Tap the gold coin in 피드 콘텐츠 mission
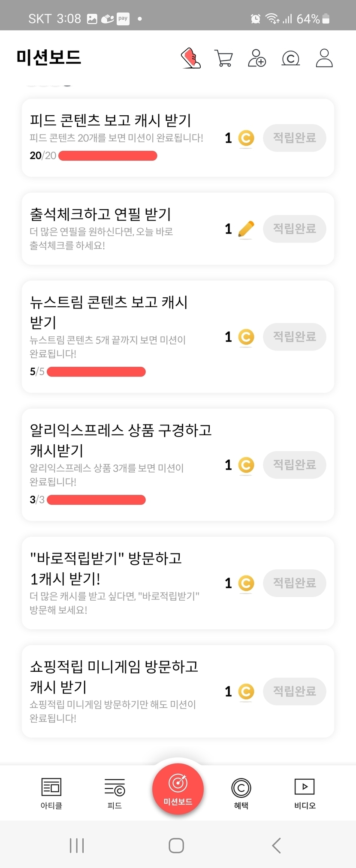Viewport: 356px width, 868px height. pos(246,138)
